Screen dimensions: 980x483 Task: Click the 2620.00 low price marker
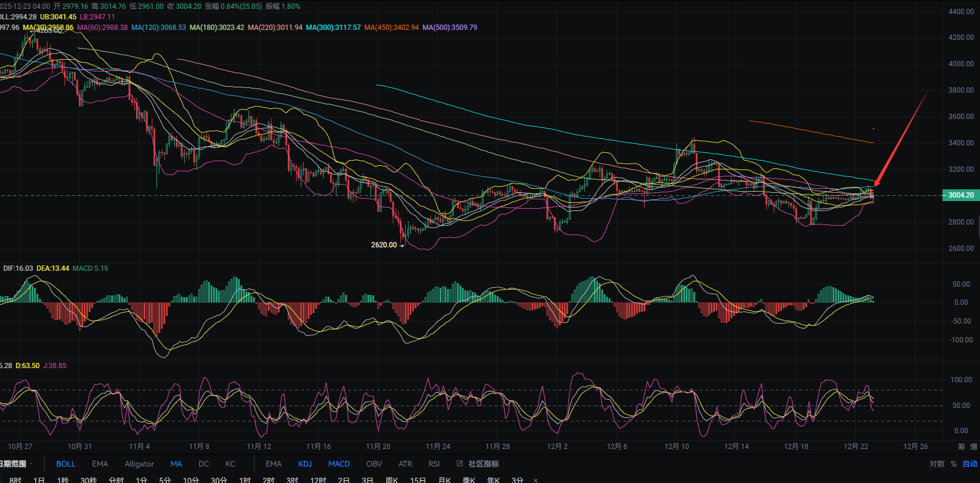click(384, 245)
